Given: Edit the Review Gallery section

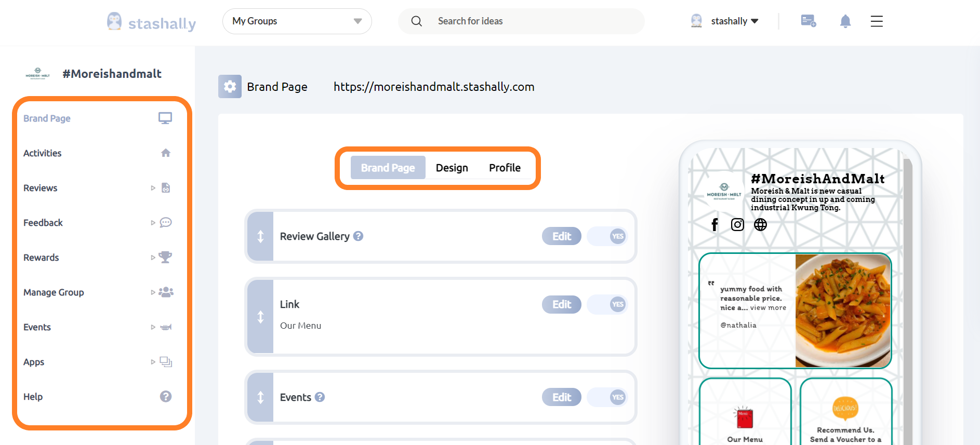Looking at the screenshot, I should coord(562,236).
